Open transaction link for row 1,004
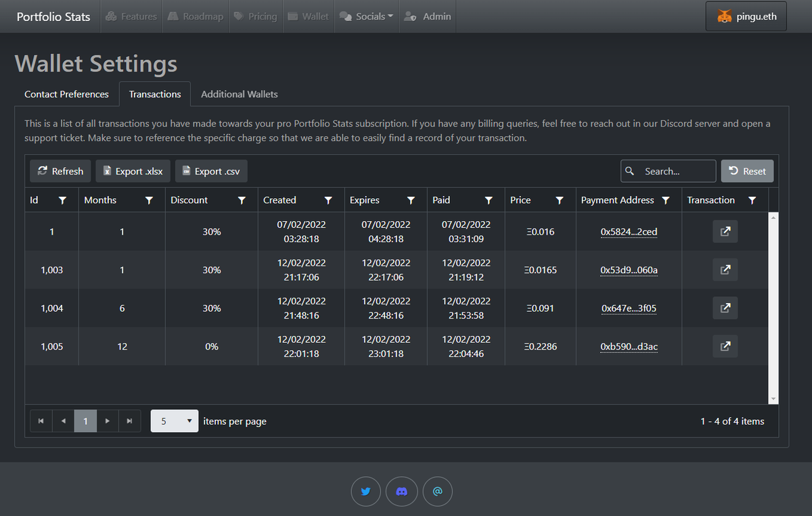Image resolution: width=812 pixels, height=516 pixels. [x=725, y=308]
